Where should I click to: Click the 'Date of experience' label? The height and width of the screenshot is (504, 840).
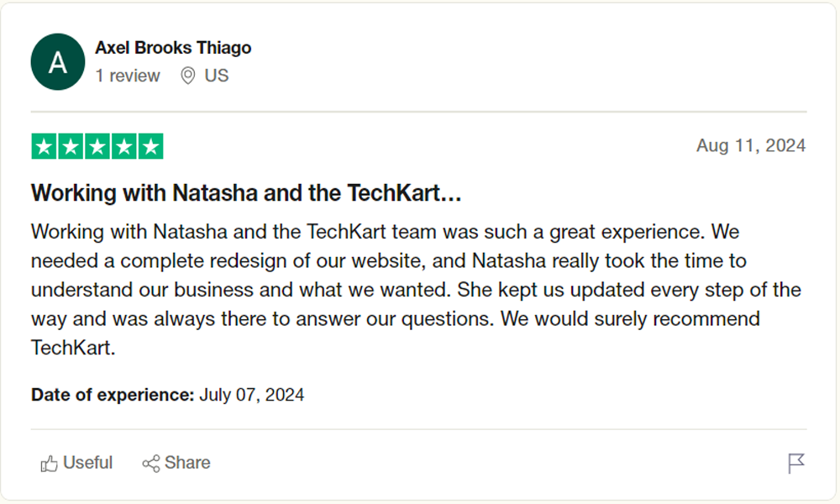(113, 395)
